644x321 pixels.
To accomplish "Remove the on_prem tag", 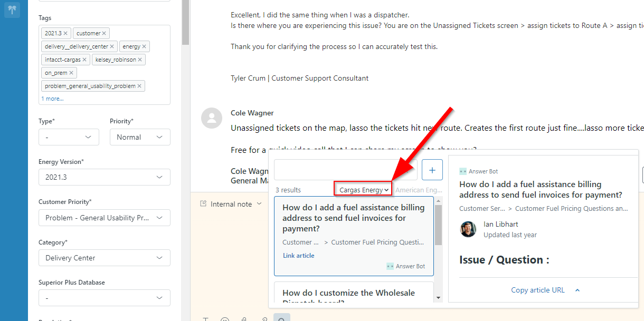I will click(x=71, y=73).
